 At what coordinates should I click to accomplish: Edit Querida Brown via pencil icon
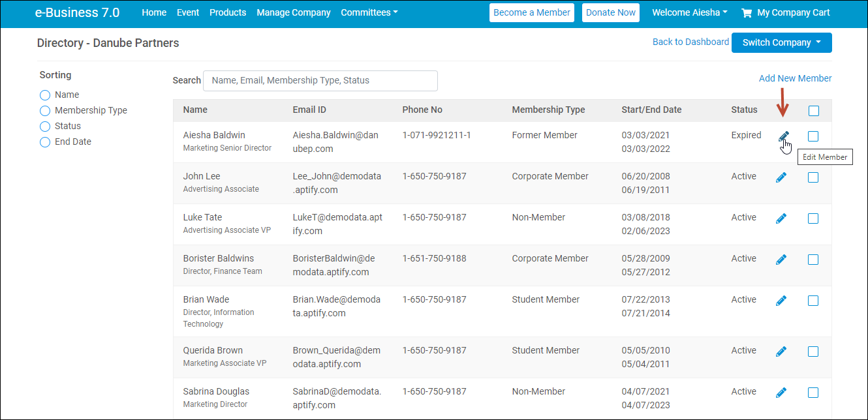tap(781, 352)
